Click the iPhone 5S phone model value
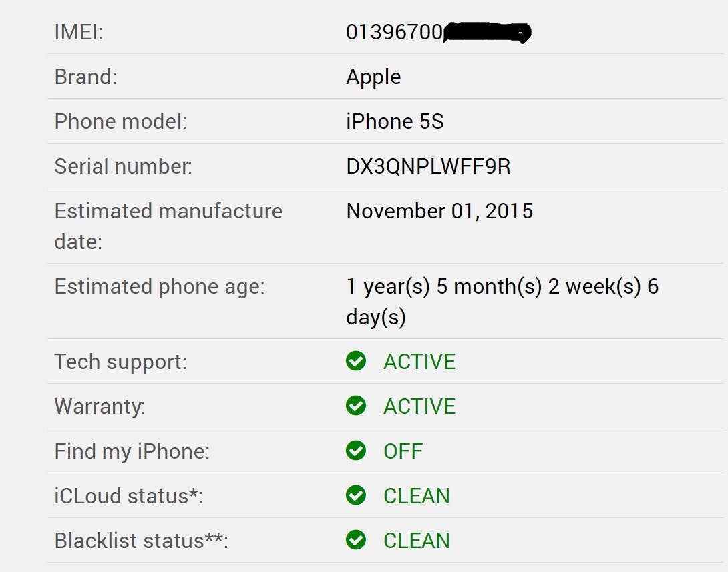The image size is (728, 572). point(395,121)
